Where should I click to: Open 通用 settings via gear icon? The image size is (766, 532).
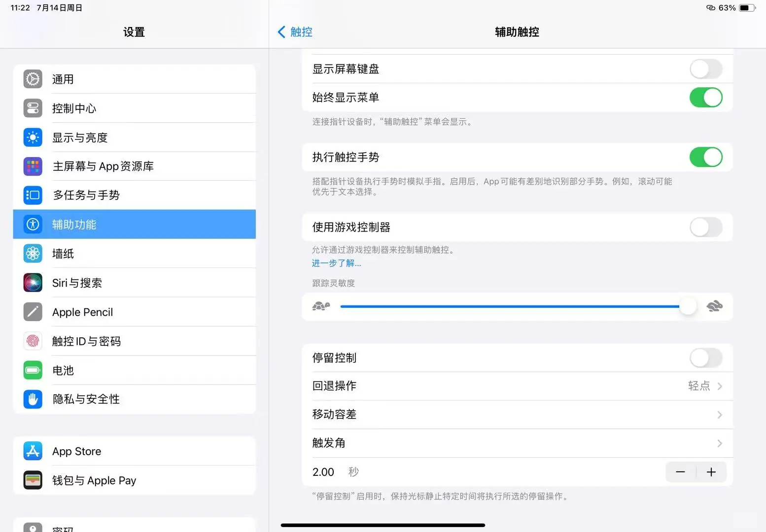(32, 79)
